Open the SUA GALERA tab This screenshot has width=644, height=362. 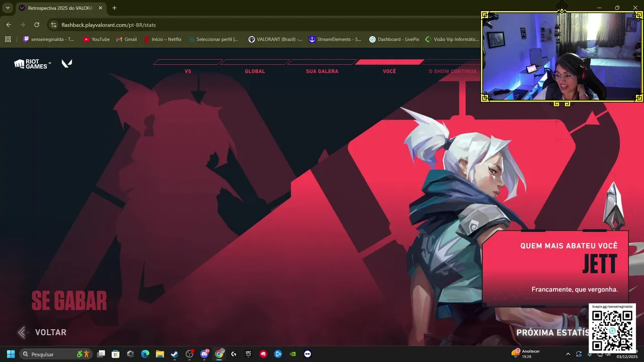pos(322,71)
